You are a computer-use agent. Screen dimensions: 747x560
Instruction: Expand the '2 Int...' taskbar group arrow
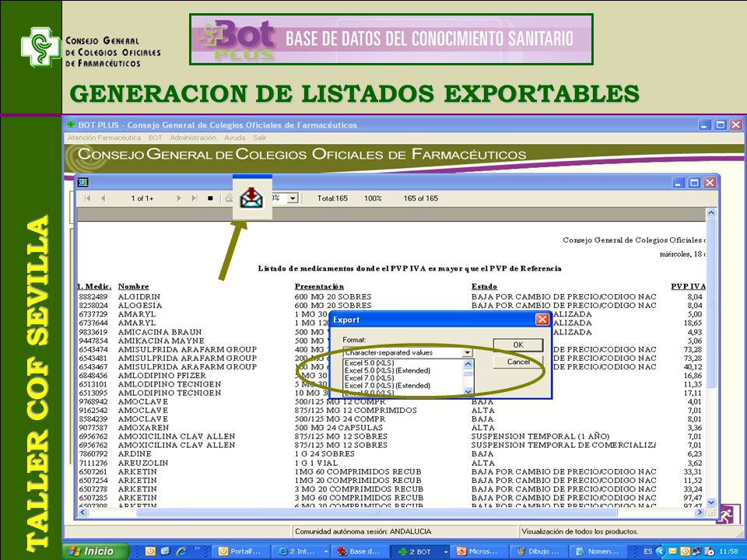pos(326,551)
